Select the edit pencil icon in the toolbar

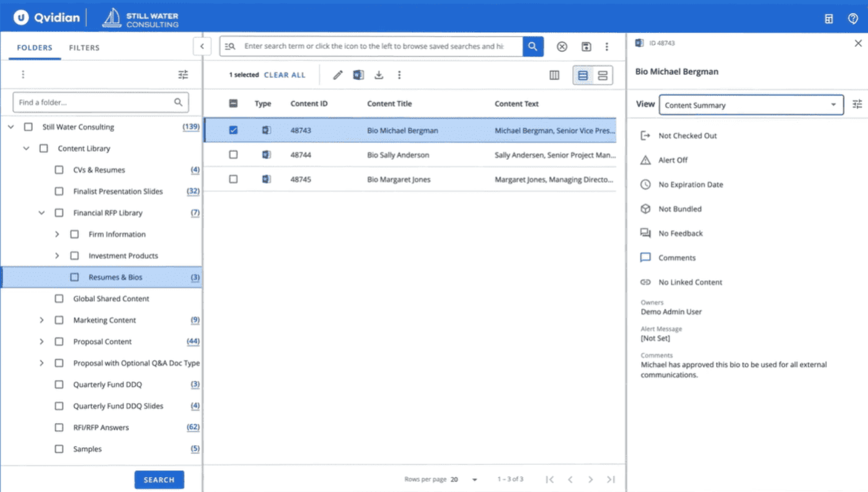(x=337, y=74)
